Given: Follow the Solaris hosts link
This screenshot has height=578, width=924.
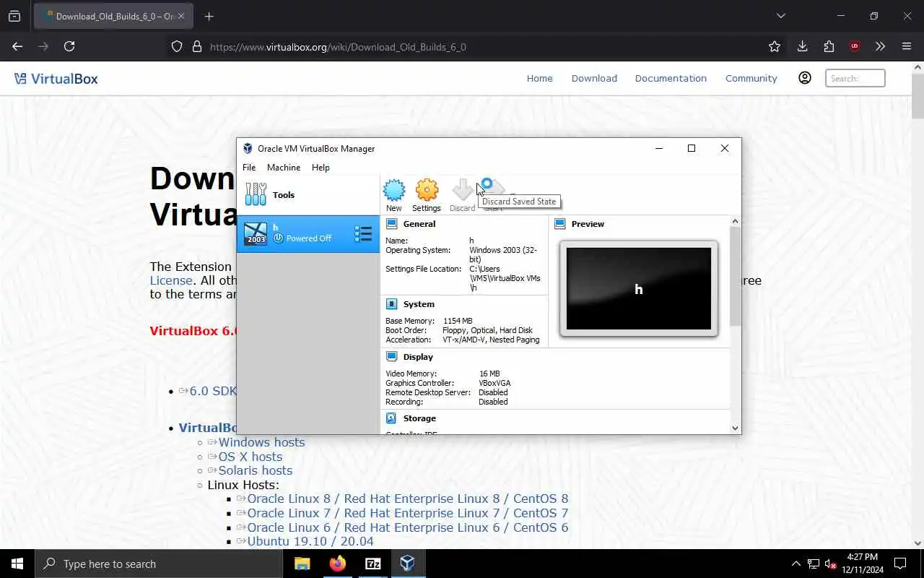Looking at the screenshot, I should [x=255, y=470].
